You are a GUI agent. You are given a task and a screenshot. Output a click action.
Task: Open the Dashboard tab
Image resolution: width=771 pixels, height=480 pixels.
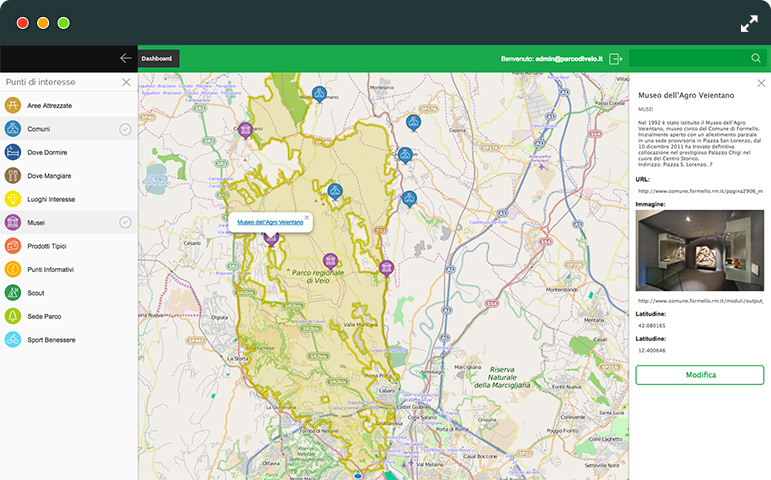(157, 59)
